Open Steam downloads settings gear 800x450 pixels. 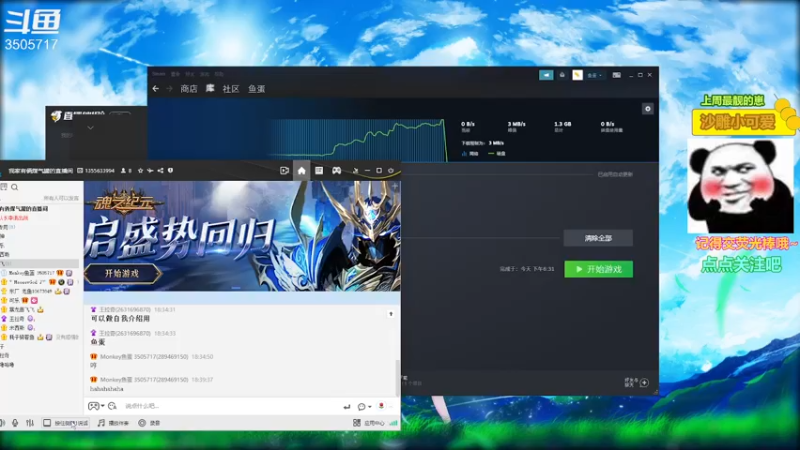pyautogui.click(x=647, y=109)
